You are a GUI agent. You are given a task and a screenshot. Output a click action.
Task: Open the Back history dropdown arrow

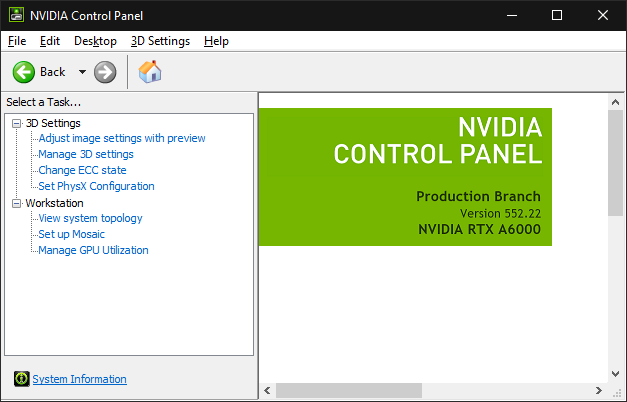tap(82, 72)
